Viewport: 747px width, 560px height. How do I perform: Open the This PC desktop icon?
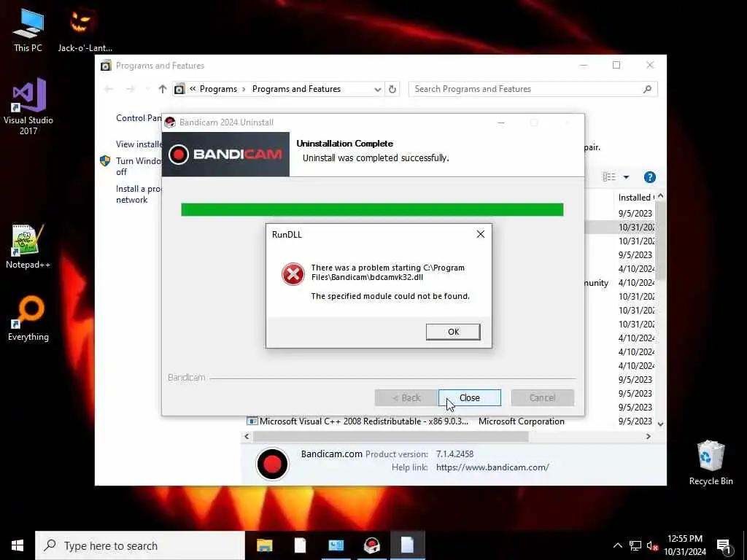click(28, 30)
